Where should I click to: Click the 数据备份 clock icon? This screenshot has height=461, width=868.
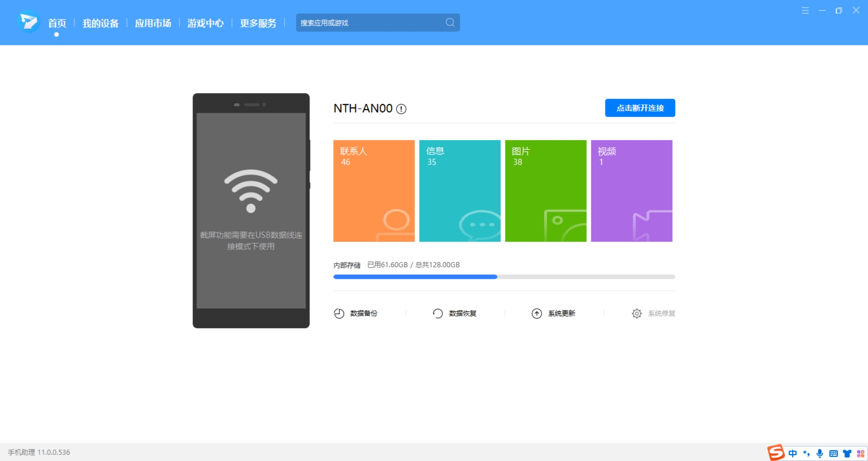[x=339, y=313]
